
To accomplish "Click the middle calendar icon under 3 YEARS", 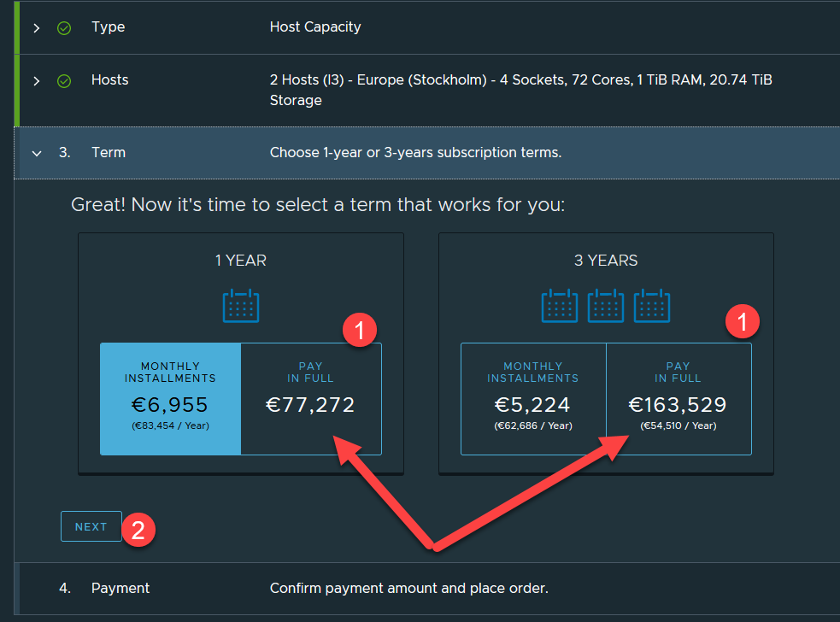I will (606, 306).
